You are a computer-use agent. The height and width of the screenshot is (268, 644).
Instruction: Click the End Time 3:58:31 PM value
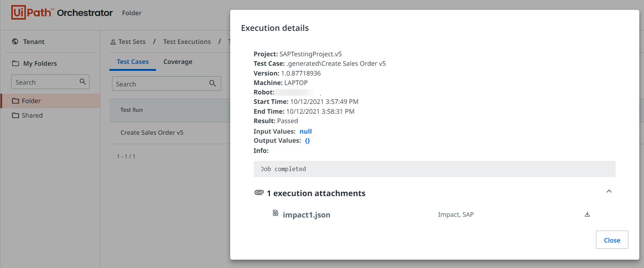tap(320, 111)
